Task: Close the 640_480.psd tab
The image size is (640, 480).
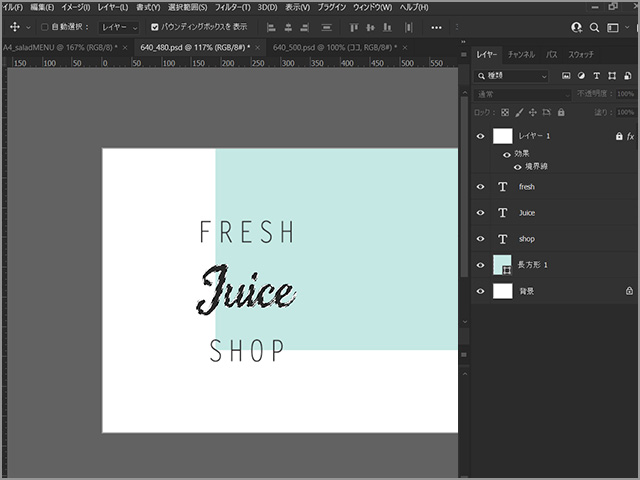Action: point(258,48)
